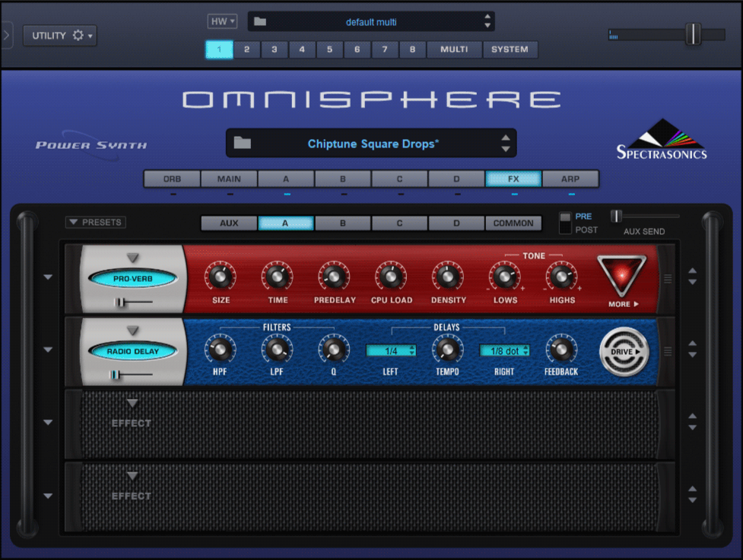Collapse the third rack slot arrow
743x560 pixels.
[x=48, y=422]
